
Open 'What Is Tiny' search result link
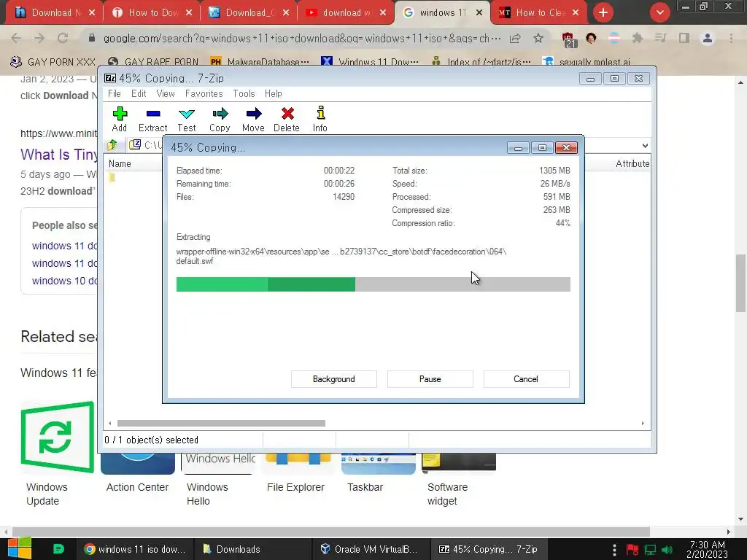click(59, 155)
